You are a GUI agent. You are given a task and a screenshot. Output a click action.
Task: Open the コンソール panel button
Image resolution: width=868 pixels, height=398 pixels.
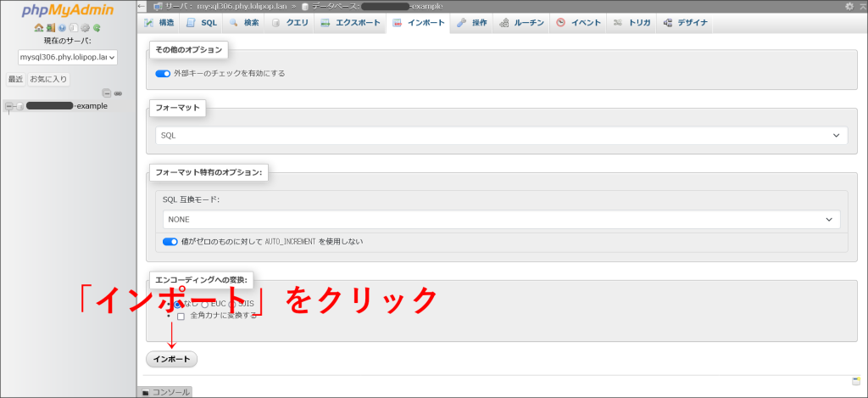click(x=165, y=392)
